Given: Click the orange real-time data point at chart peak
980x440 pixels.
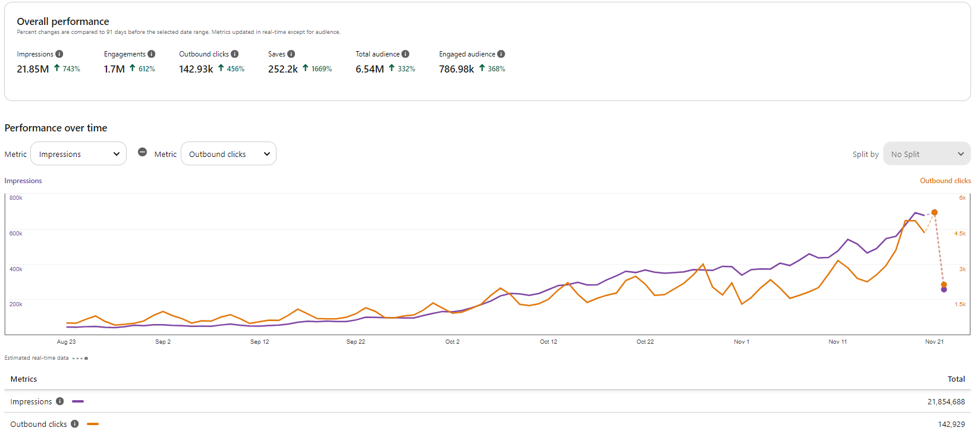Looking at the screenshot, I should [x=935, y=212].
